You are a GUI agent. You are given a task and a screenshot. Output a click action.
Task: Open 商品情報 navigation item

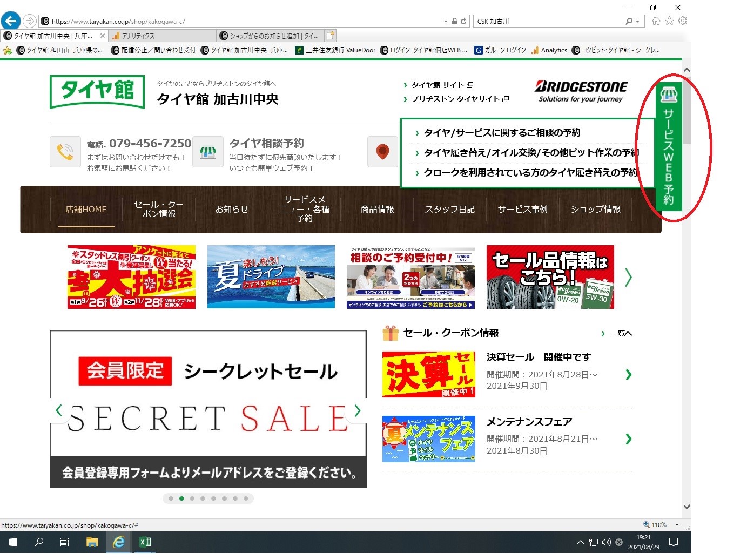pos(378,209)
